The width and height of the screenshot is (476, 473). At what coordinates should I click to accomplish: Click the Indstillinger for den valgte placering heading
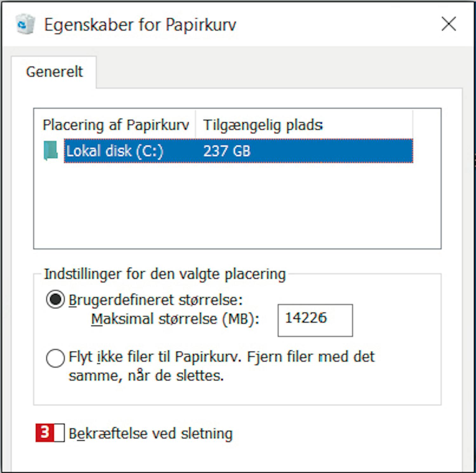pyautogui.click(x=165, y=274)
